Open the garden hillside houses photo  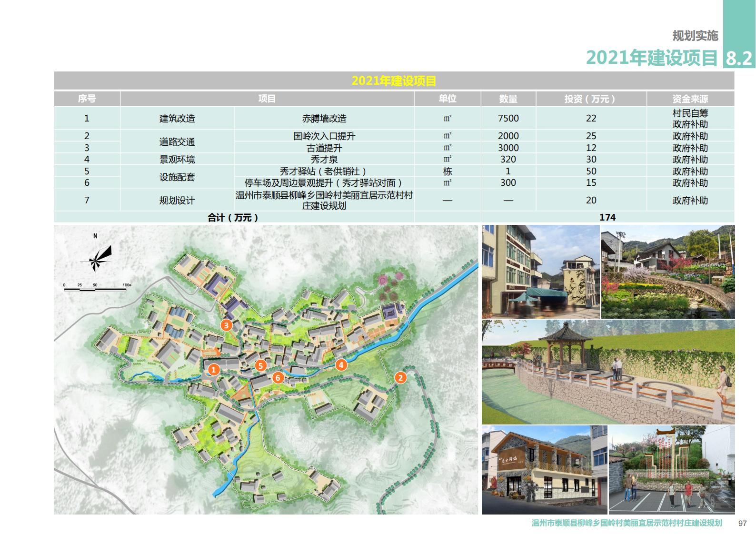pyautogui.click(x=668, y=272)
